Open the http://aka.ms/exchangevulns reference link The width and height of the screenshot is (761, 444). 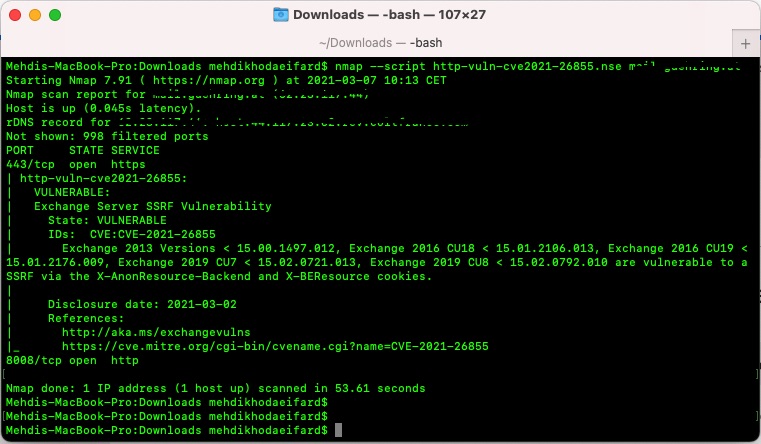(156, 332)
